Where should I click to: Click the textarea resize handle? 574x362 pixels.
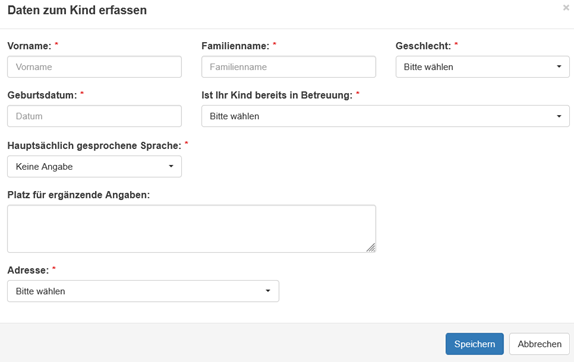click(x=371, y=248)
